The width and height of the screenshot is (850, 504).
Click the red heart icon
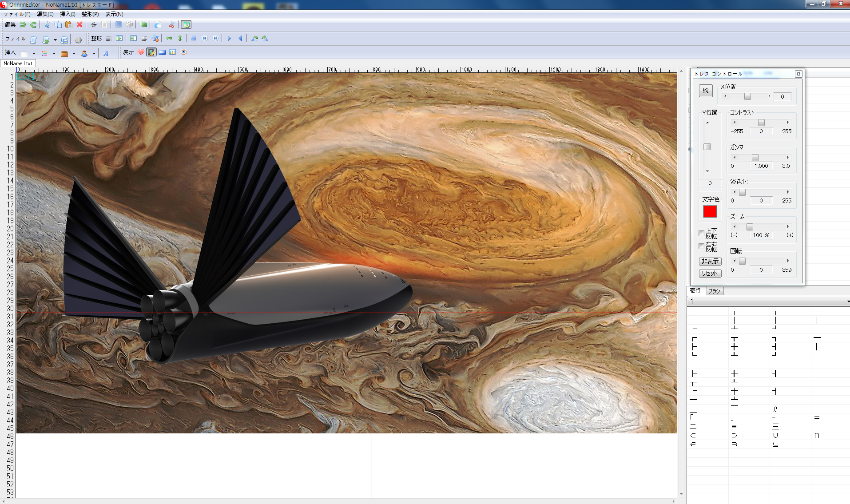[141, 52]
